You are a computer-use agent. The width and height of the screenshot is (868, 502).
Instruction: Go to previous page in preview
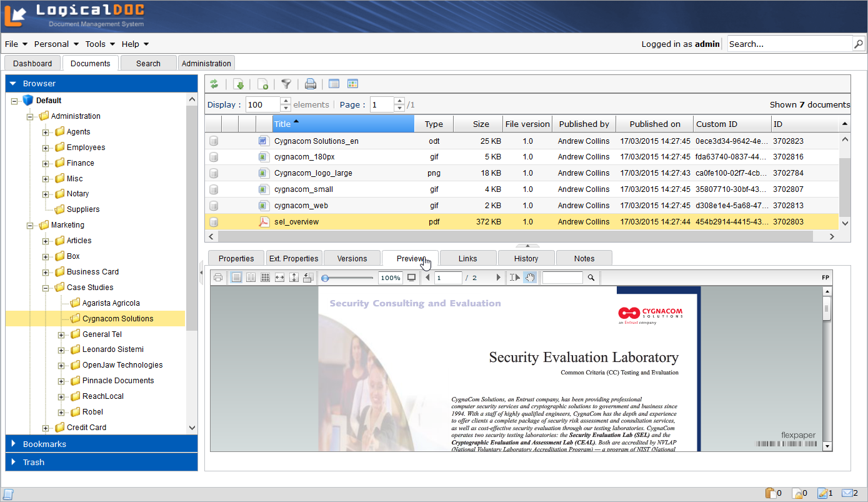427,278
